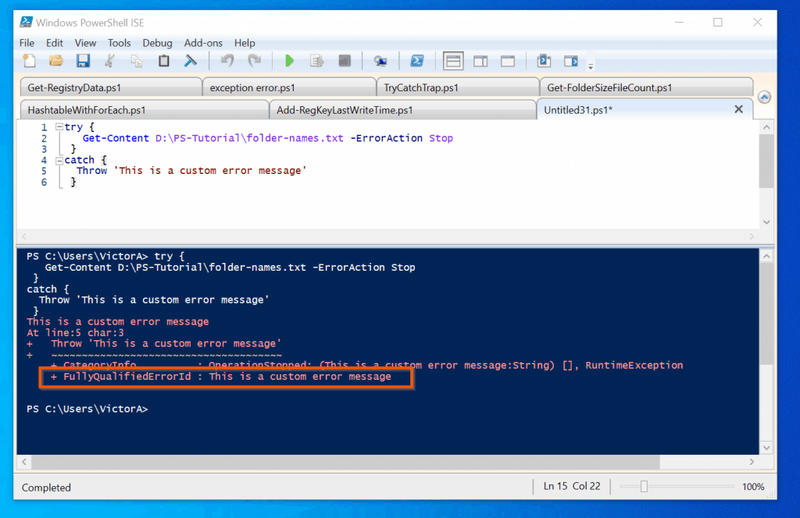
Task: Open the Edit menu
Action: click(54, 43)
